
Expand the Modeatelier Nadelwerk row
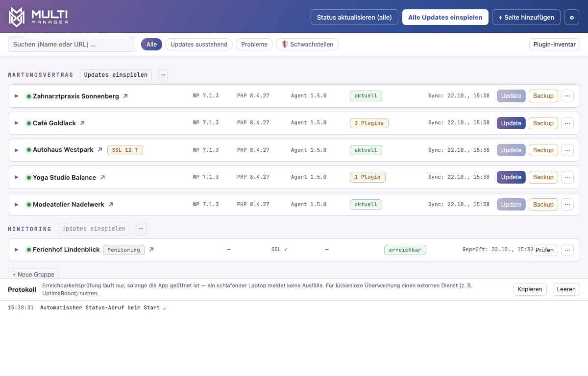(16, 204)
